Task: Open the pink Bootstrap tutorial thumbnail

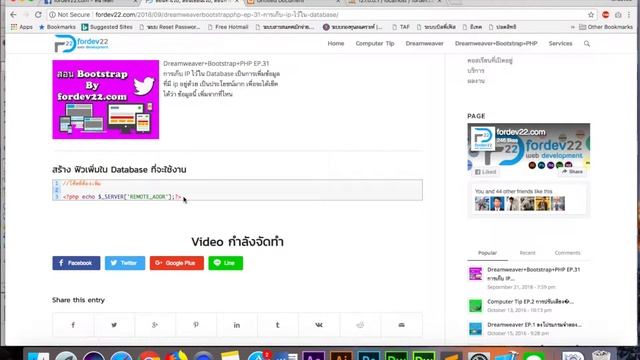Action: click(106, 100)
